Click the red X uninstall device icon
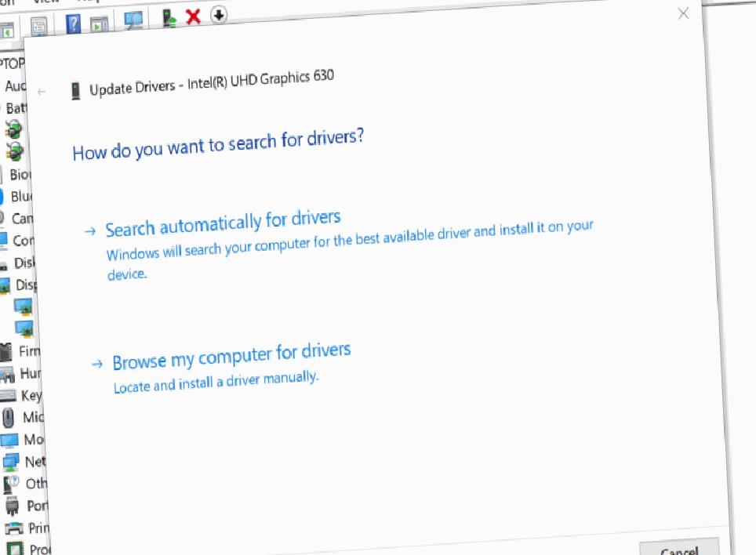 [x=193, y=17]
